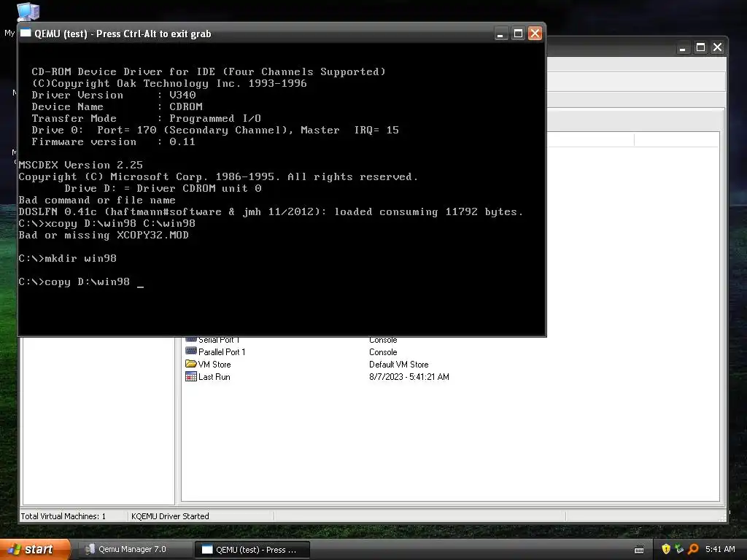Click the mkdir win98 command line
747x560 pixels.
67,258
